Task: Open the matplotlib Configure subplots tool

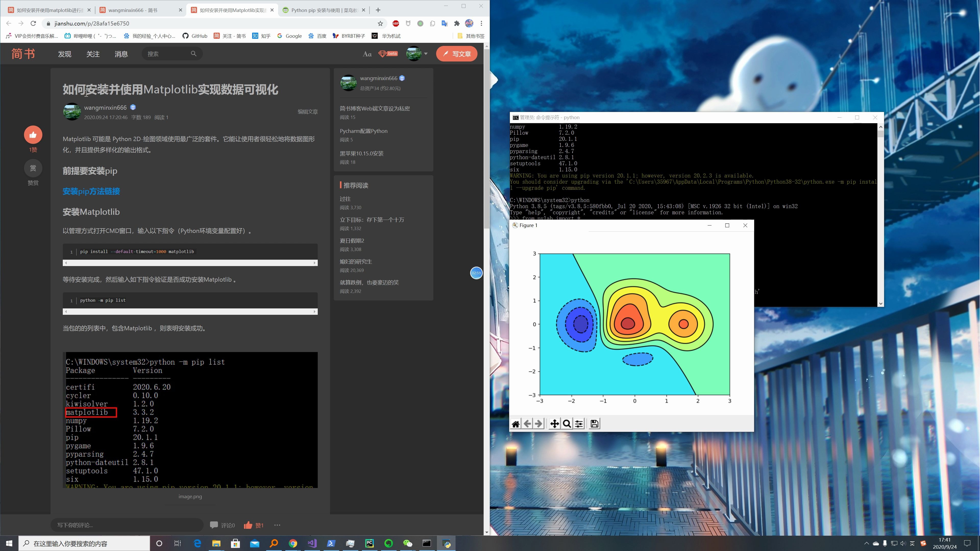Action: point(579,424)
